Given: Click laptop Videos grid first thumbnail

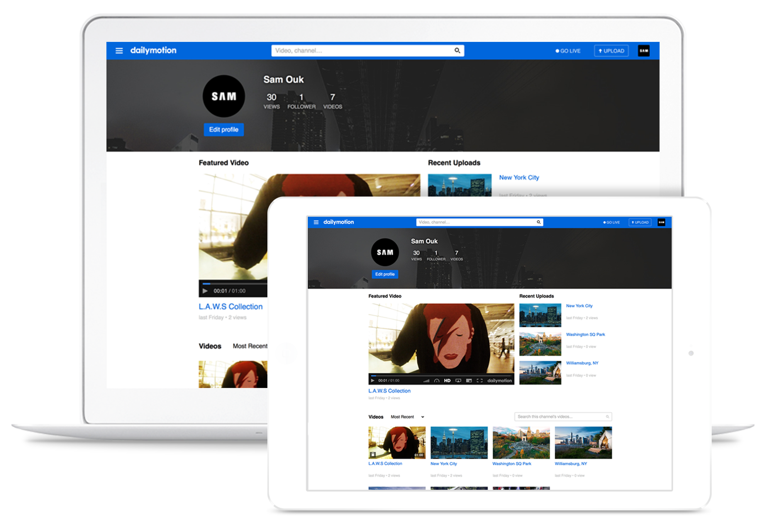Looking at the screenshot, I should [x=233, y=375].
